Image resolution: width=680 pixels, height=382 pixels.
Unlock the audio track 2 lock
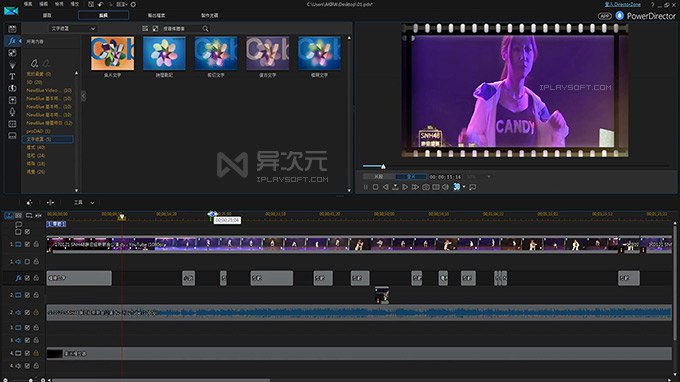tap(36, 312)
